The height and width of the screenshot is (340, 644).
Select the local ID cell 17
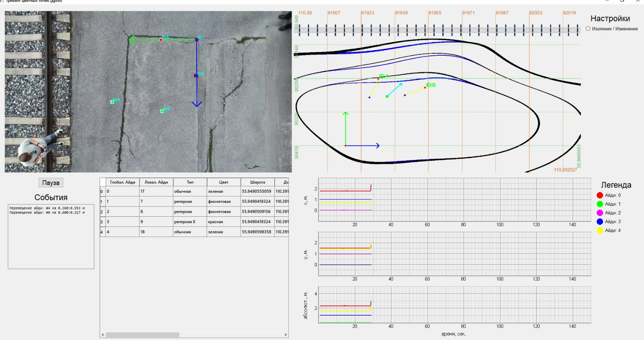point(156,191)
